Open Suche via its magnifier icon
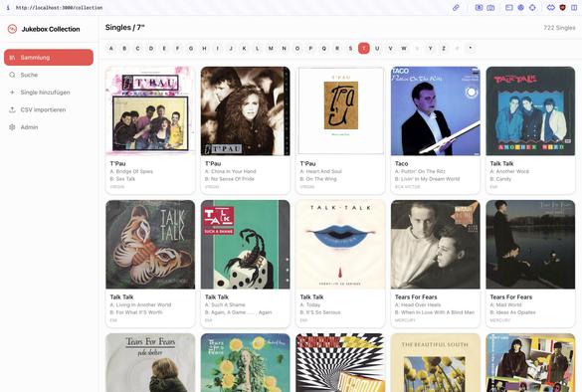 pyautogui.click(x=12, y=75)
